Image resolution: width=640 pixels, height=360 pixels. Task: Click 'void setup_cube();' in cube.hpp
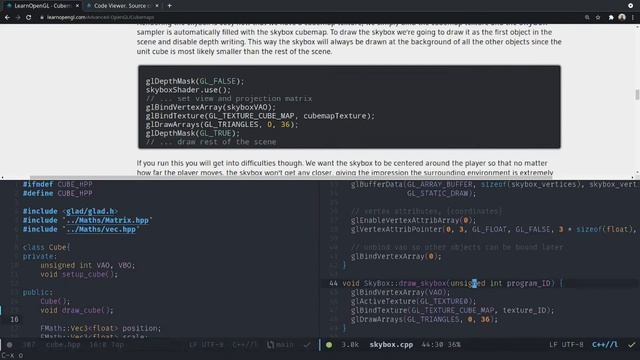(x=79, y=274)
